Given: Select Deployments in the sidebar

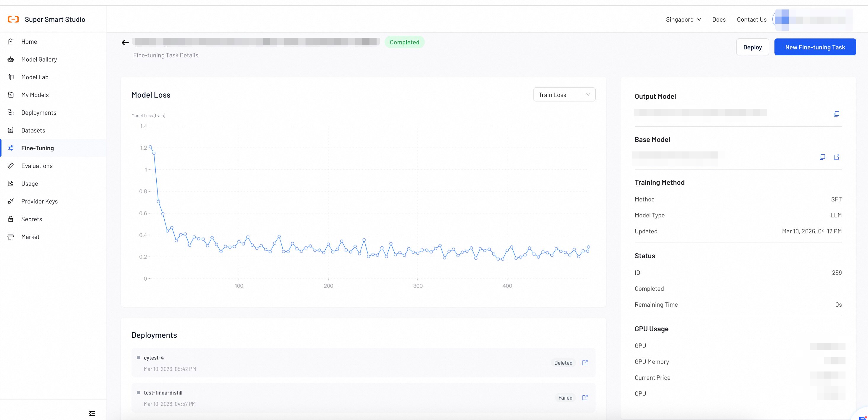Looking at the screenshot, I should click(x=53, y=112).
